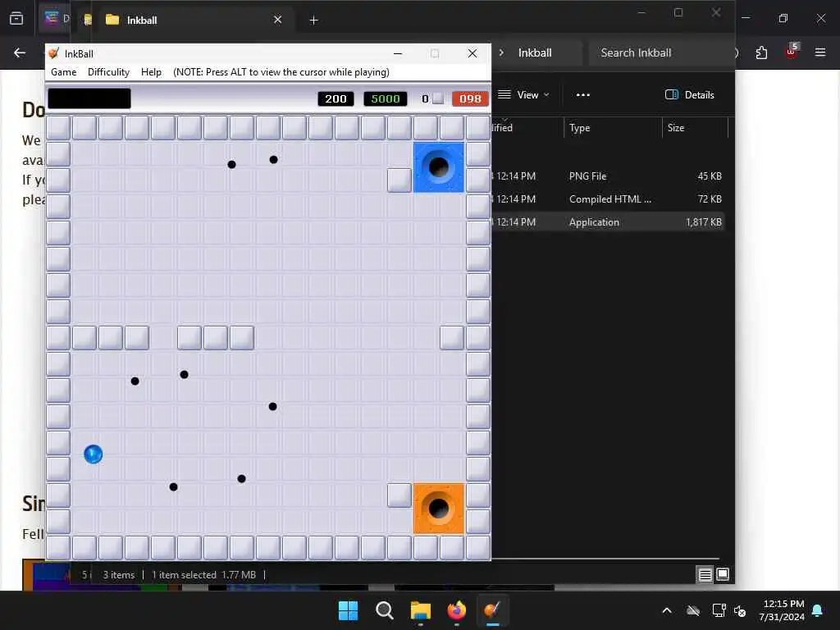Open the notifications bell icon

[818, 610]
